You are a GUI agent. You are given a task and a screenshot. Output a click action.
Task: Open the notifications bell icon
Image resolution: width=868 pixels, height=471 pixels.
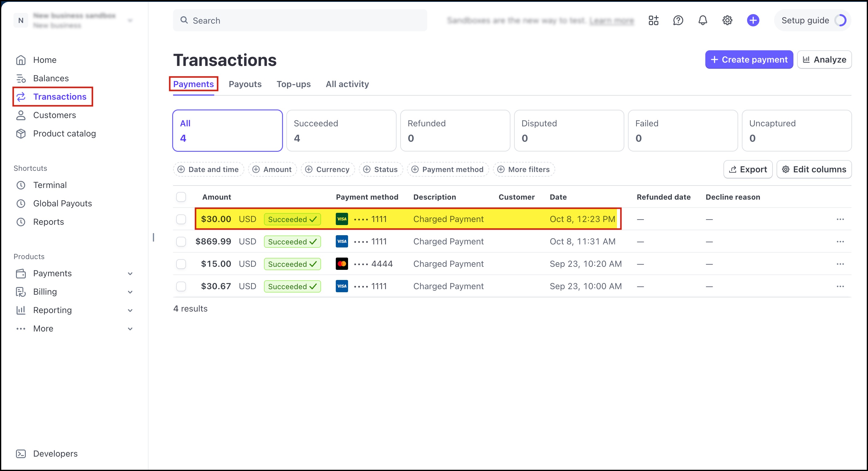click(703, 21)
